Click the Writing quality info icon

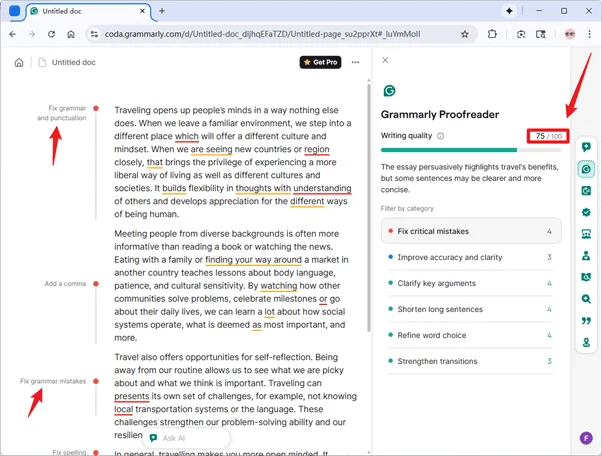(x=440, y=136)
